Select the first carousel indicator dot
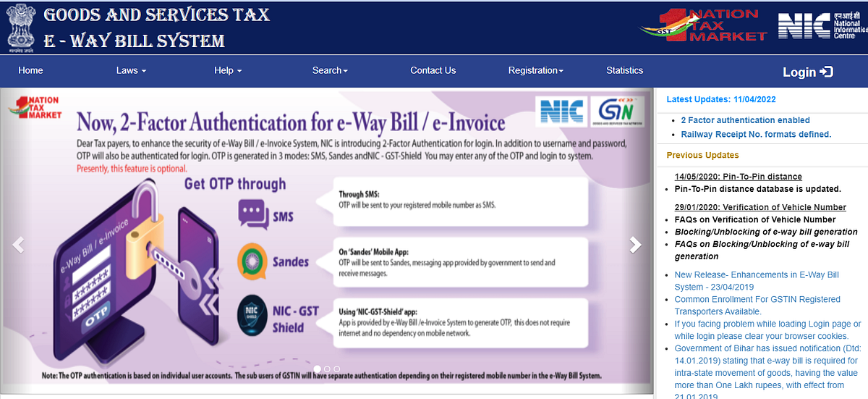The width and height of the screenshot is (868, 399). [317, 369]
